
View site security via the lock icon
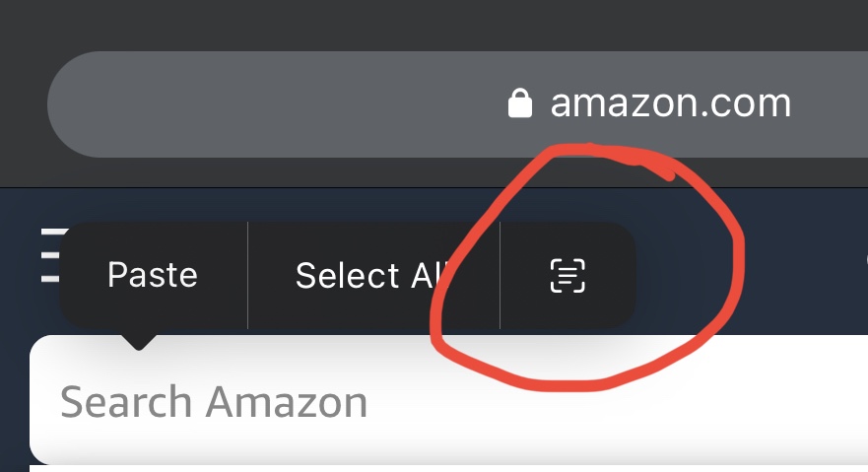point(519,102)
